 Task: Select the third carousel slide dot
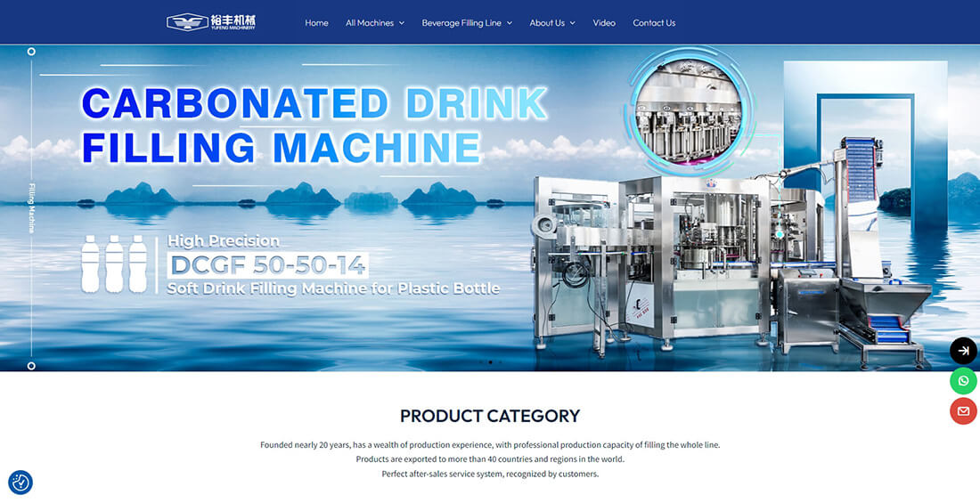click(x=500, y=362)
